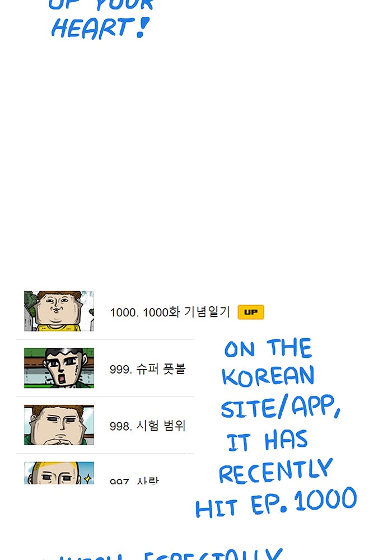Image resolution: width=392 pixels, height=560 pixels.
Task: Click the sparkle star in 997 thumbnail
Action: (87, 478)
